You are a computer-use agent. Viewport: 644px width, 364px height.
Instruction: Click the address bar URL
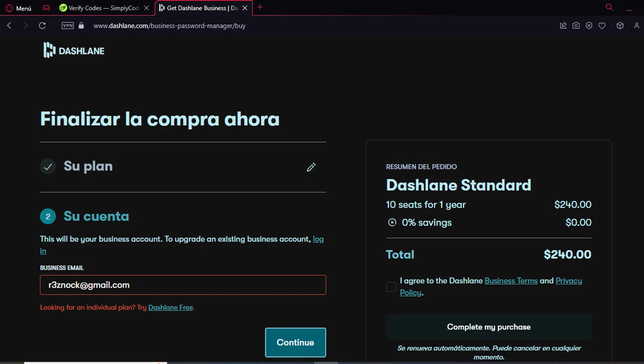[x=170, y=26]
